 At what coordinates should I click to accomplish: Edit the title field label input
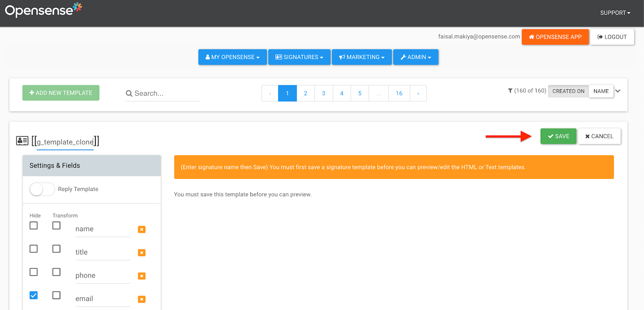tap(103, 253)
